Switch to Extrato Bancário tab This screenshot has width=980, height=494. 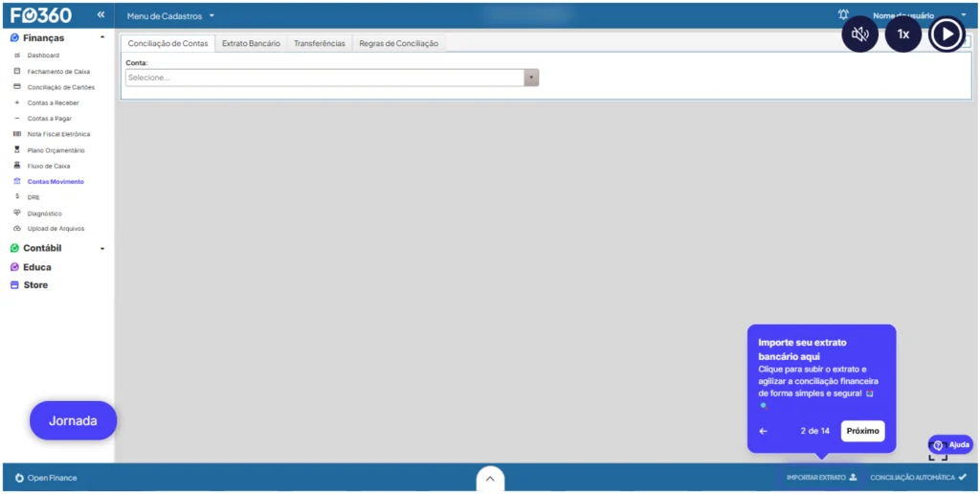point(252,44)
